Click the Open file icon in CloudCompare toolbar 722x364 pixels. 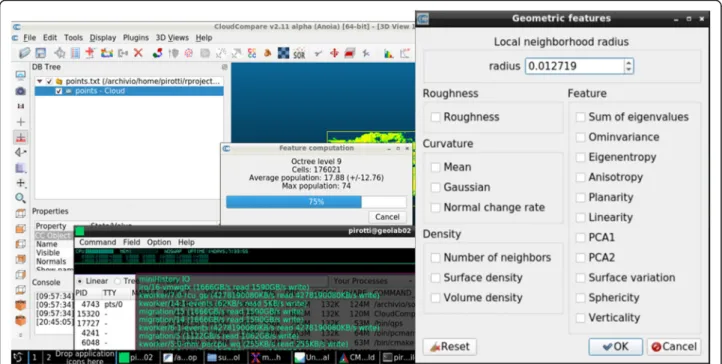[24, 53]
